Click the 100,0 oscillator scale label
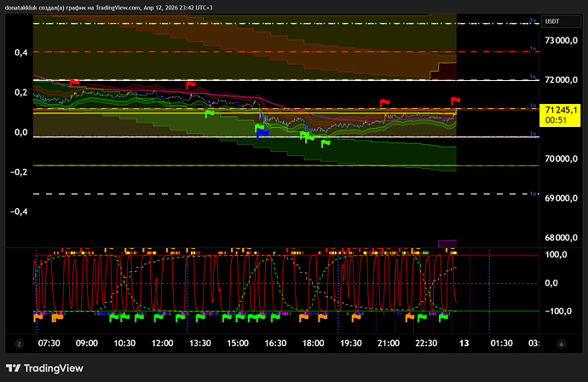Viewport: 588px width, 382px height. point(556,255)
